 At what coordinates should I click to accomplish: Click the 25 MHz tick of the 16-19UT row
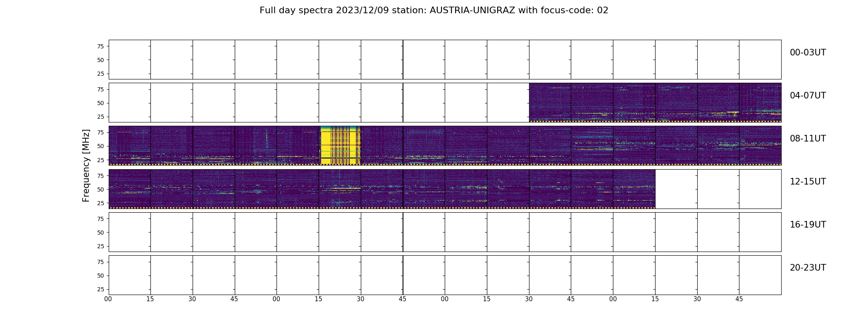point(100,246)
